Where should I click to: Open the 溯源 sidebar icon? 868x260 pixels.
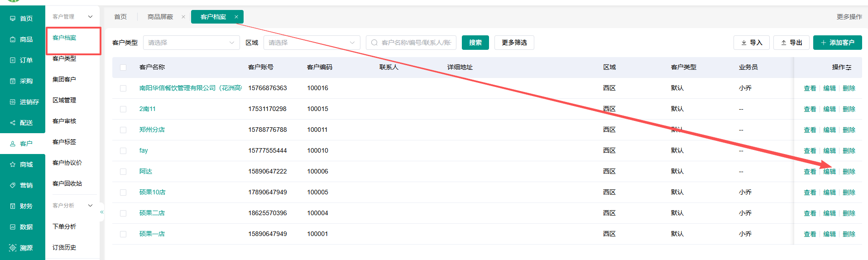click(13, 248)
